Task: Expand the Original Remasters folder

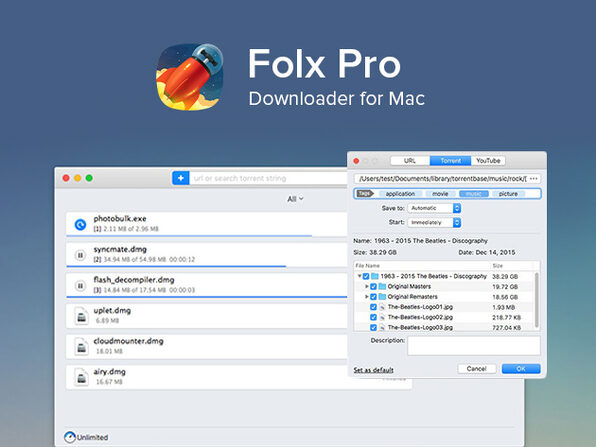Action: click(366, 296)
